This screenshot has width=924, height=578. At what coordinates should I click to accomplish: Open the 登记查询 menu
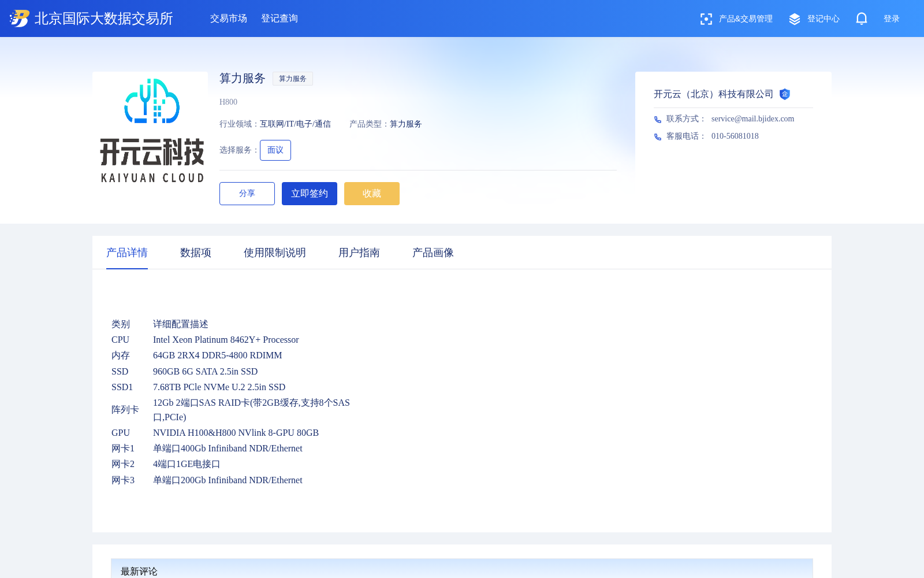[280, 18]
